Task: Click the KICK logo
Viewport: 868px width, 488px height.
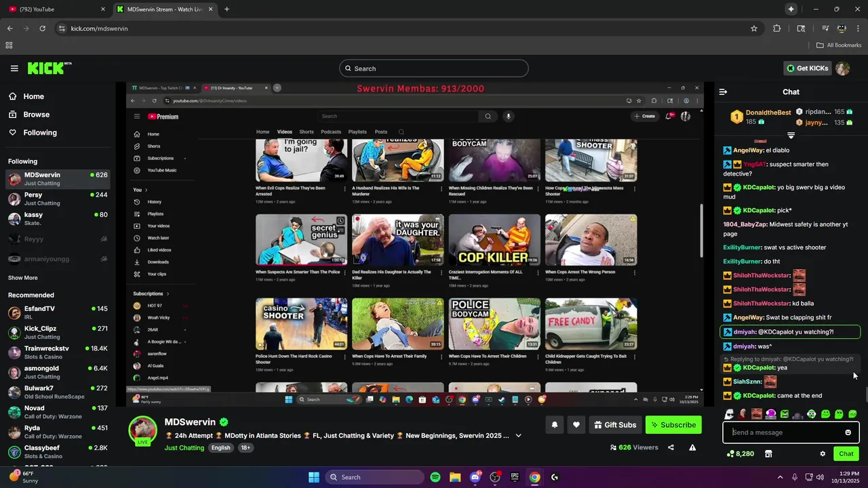Action: 49,68
